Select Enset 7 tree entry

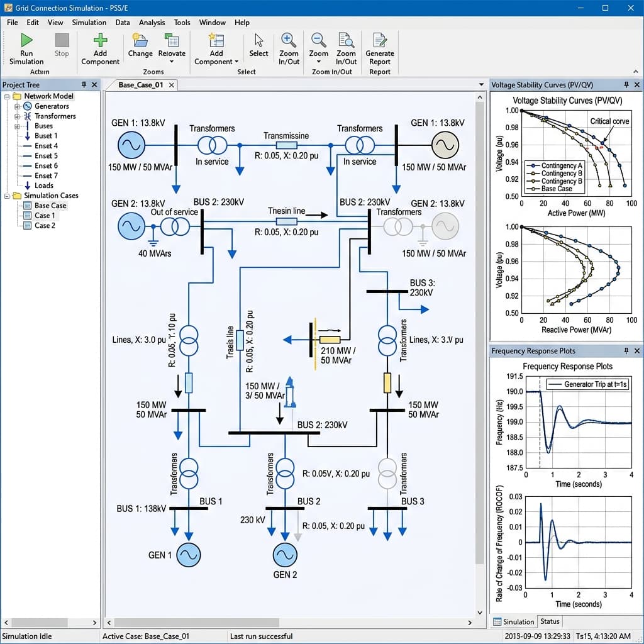point(46,176)
